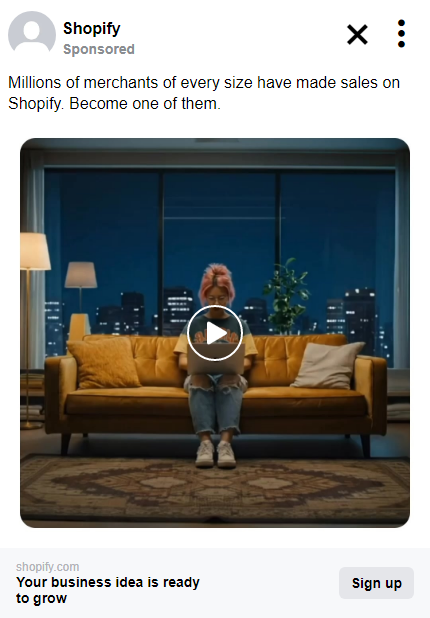
Task: Click the ad text about millions of merchants
Action: [x=204, y=93]
